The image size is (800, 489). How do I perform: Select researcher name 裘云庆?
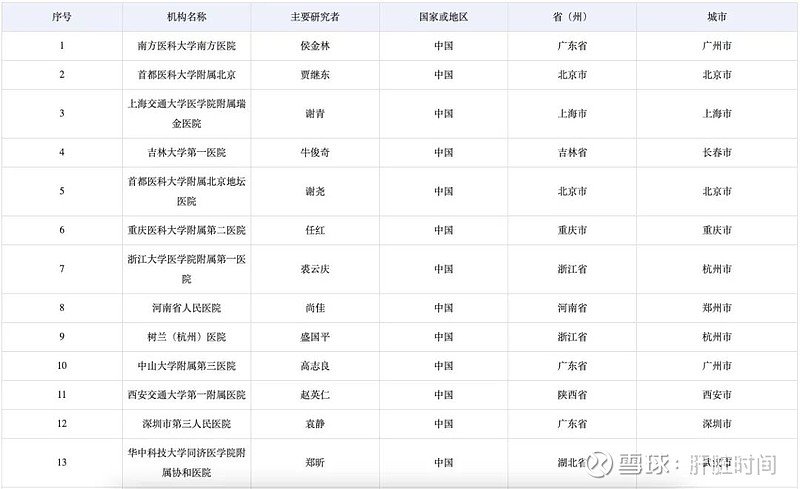(315, 269)
